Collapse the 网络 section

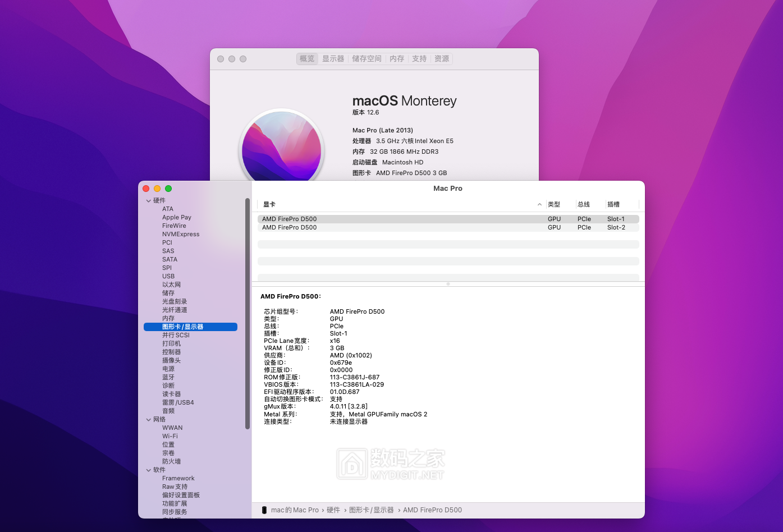coord(148,419)
